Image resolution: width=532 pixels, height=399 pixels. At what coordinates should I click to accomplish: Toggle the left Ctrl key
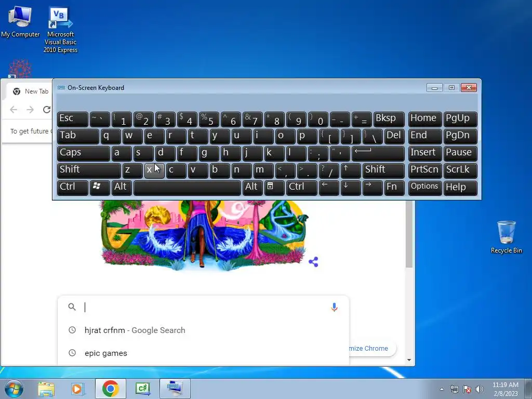[73, 188]
